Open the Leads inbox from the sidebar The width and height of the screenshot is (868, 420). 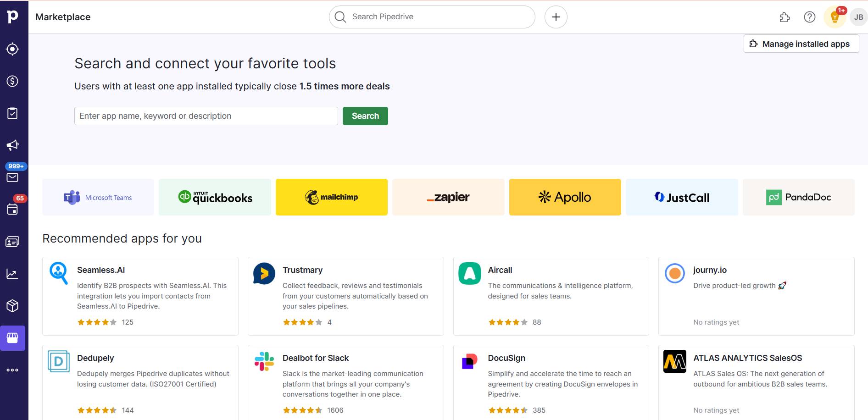click(13, 49)
